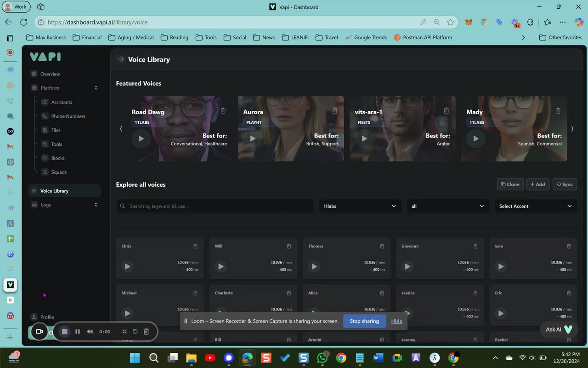Play the Road Dawg featured voice
588x368 pixels.
click(x=141, y=138)
